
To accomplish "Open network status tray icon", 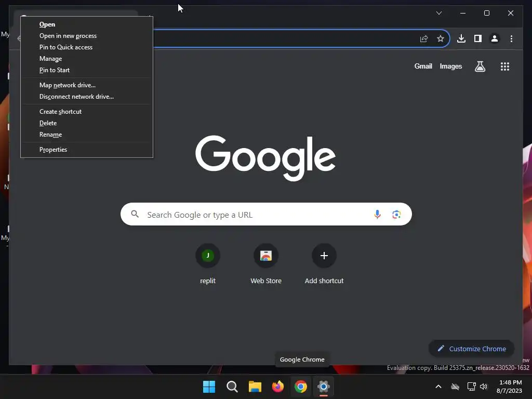I will point(471,387).
